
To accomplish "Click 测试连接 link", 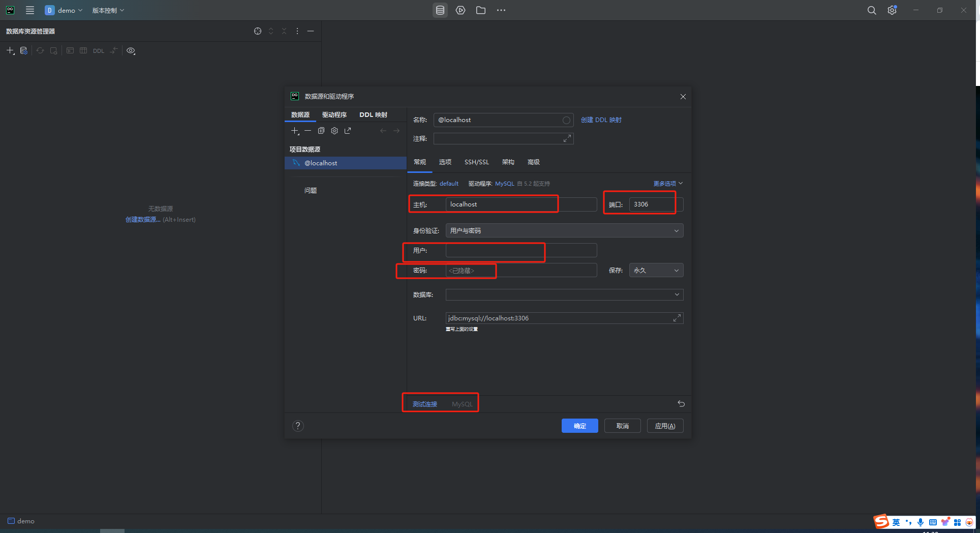I will (425, 404).
